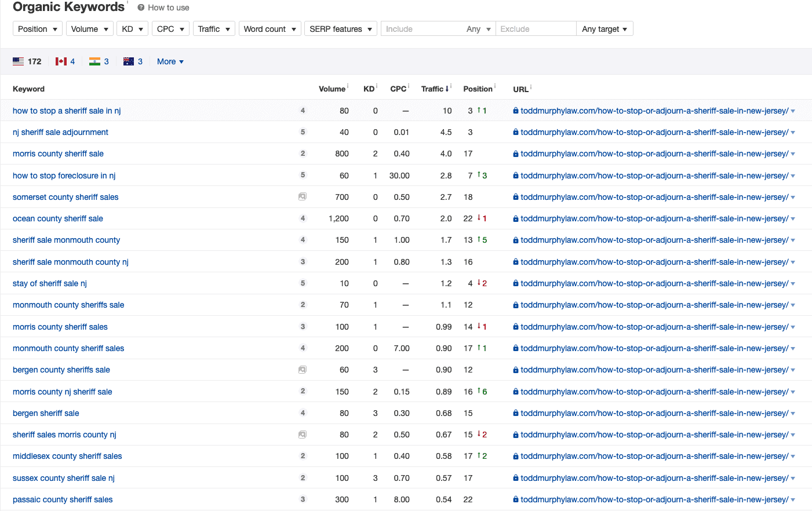Click the lock icon on 'middlesex county sheriff sales' URL
Image resolution: width=812 pixels, height=511 pixels.
pos(516,456)
